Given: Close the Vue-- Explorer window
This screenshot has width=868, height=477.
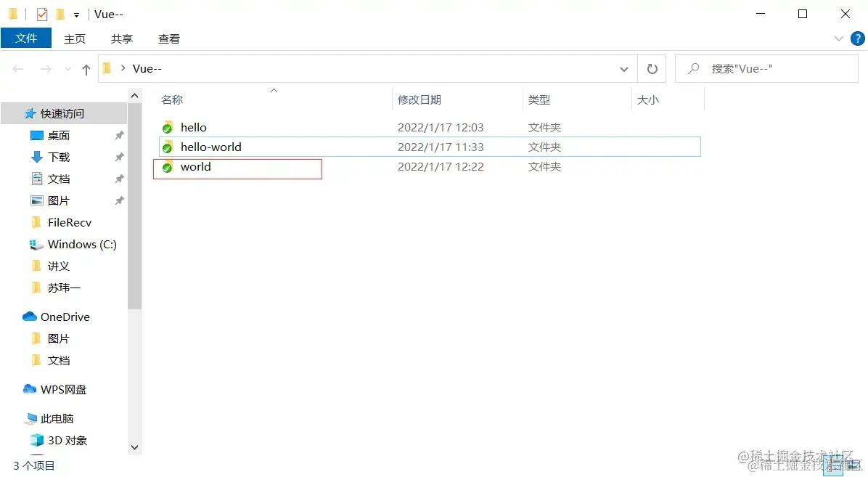Looking at the screenshot, I should [846, 14].
